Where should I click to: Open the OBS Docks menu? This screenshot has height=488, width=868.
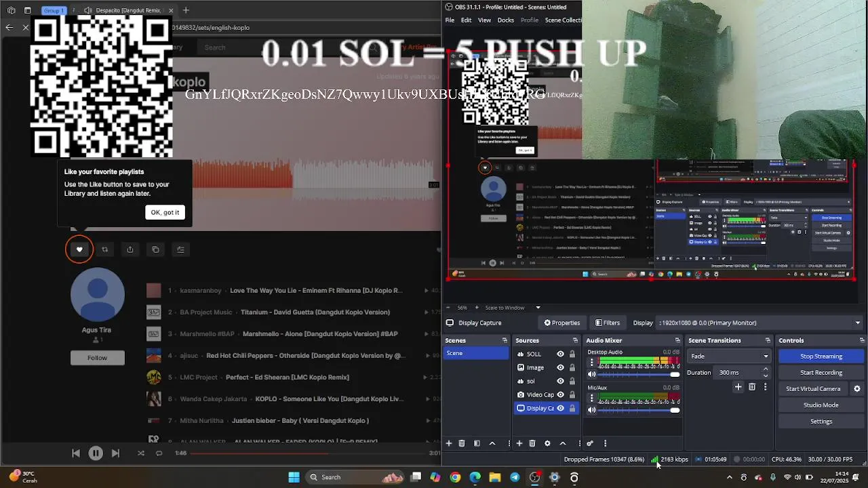[x=506, y=20]
